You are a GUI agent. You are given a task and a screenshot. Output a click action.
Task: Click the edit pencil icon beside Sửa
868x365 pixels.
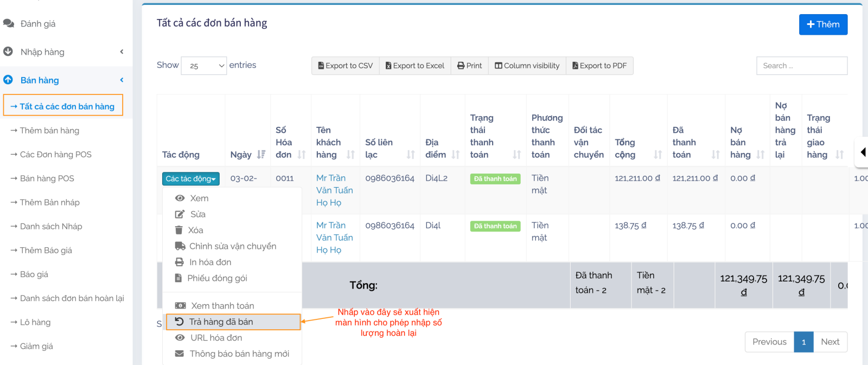tap(180, 214)
